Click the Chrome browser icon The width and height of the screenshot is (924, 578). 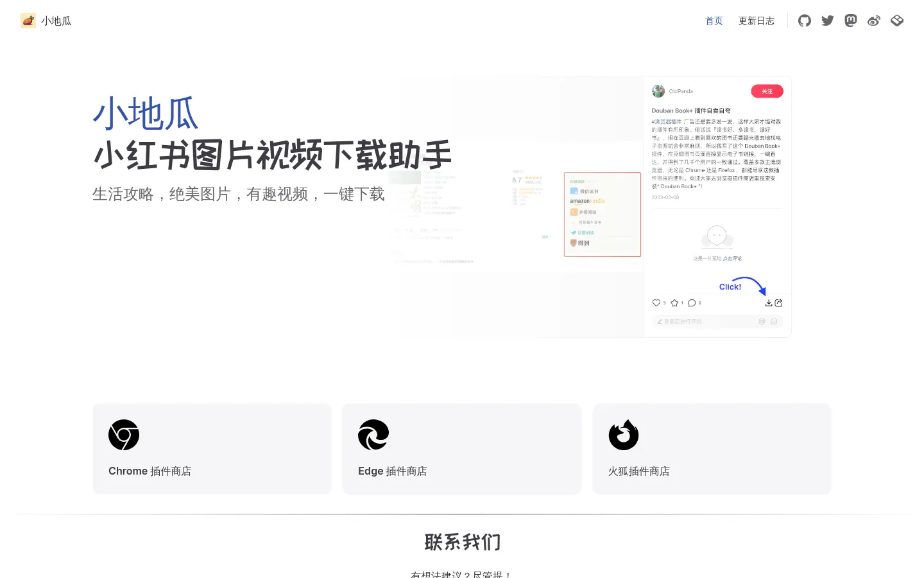click(124, 435)
